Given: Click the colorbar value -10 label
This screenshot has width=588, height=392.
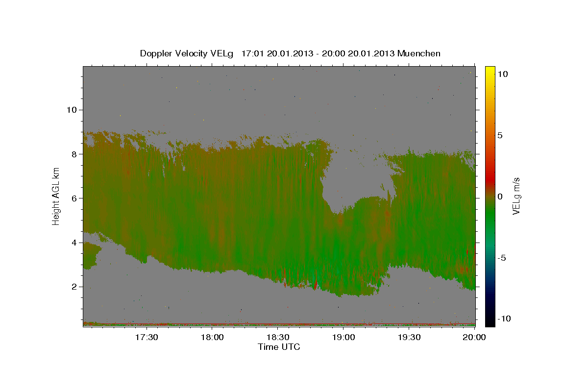Looking at the screenshot, I should point(504,318).
